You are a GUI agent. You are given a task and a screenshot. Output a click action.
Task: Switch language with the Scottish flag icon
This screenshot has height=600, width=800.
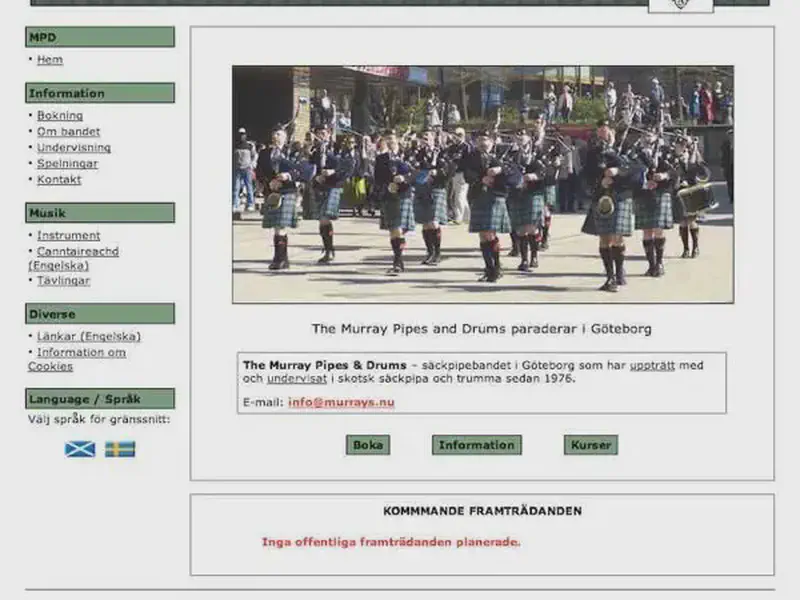point(80,449)
